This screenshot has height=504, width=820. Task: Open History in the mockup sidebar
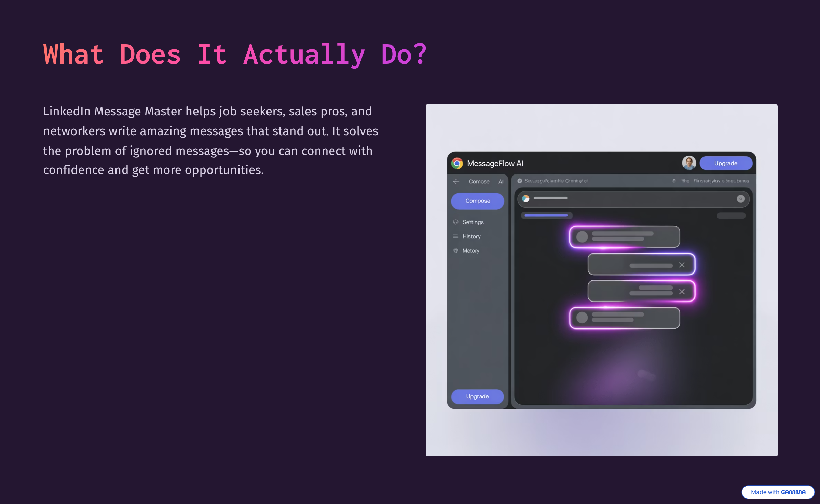click(471, 236)
